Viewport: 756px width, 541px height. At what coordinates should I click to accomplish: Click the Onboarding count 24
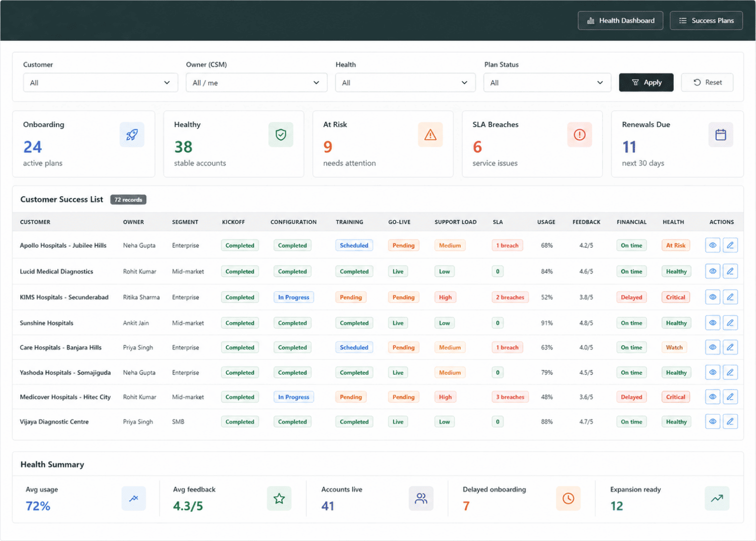click(x=32, y=147)
